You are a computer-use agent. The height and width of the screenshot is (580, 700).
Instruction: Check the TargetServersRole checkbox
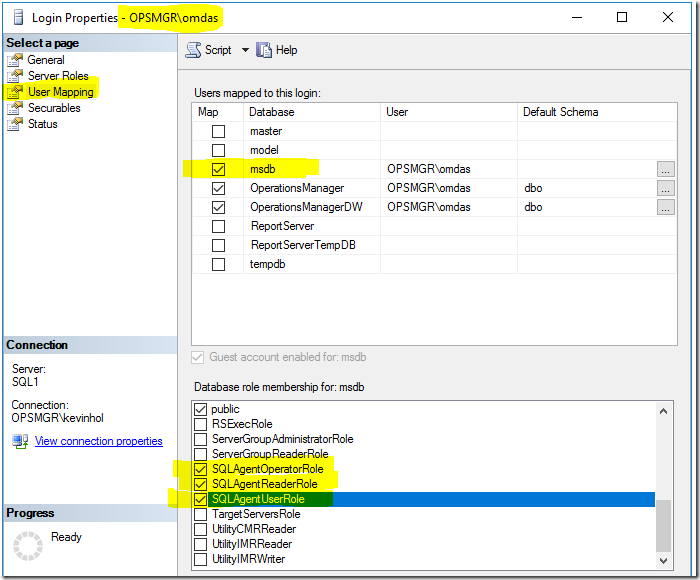click(200, 514)
